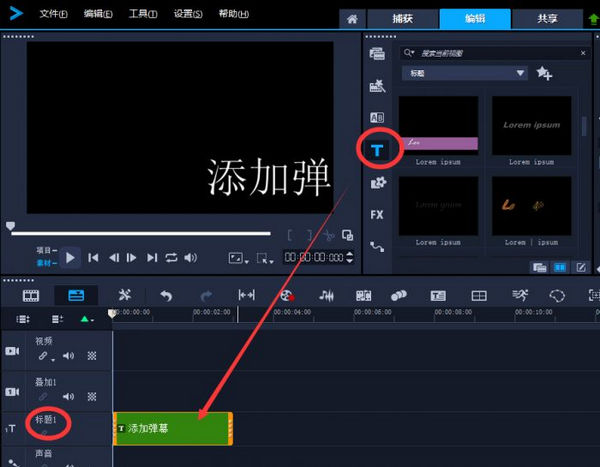Viewport: 600px width, 467px height.
Task: Enlarge the preview window
Action: click(347, 235)
